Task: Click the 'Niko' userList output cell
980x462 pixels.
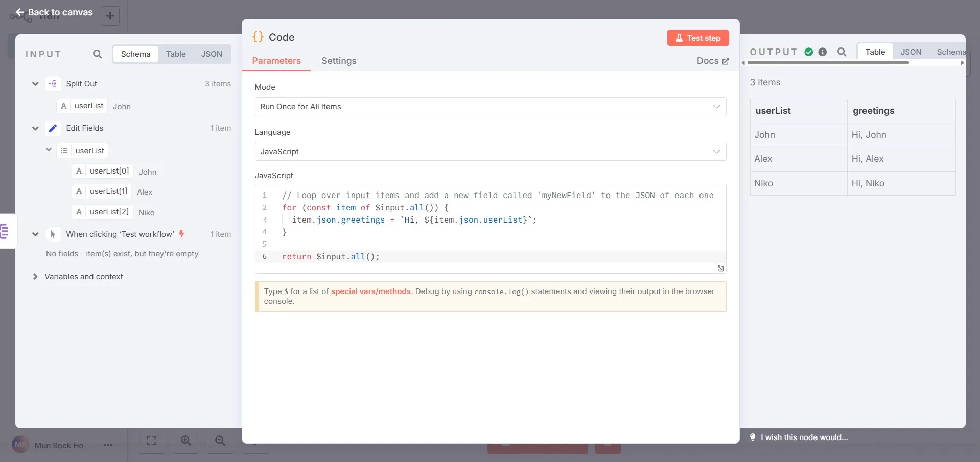Action: (x=799, y=183)
